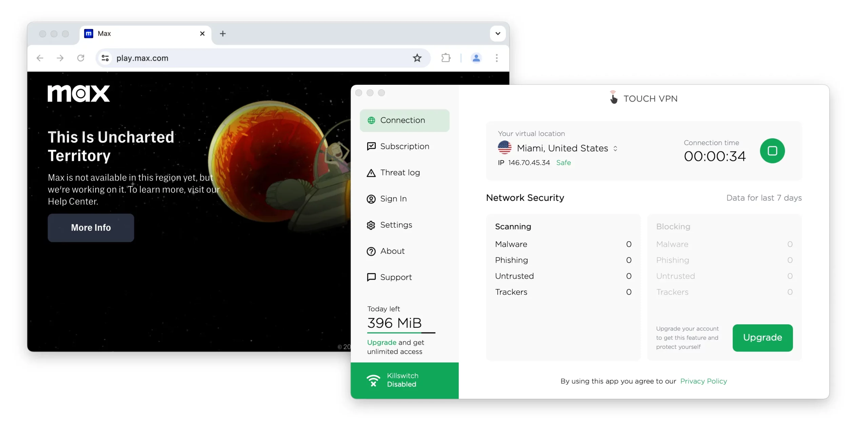Viewport: 868px width, 437px height.
Task: Open the browser tab search dropdown
Action: click(x=497, y=34)
